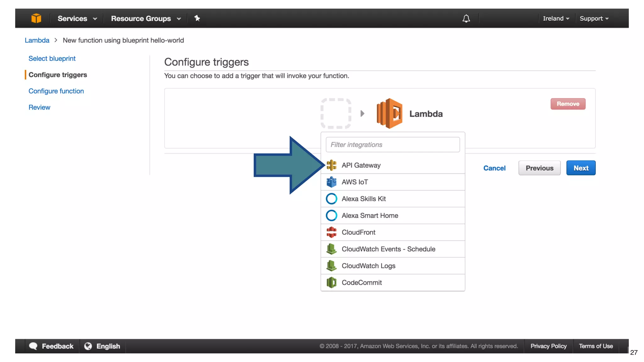Open notifications bell icon
This screenshot has width=644, height=362.
coord(466,19)
